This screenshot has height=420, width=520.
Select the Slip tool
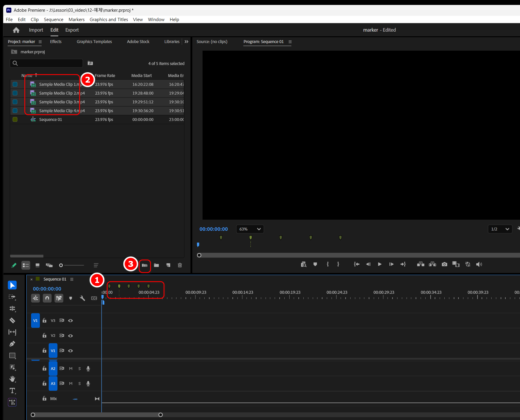click(x=12, y=332)
